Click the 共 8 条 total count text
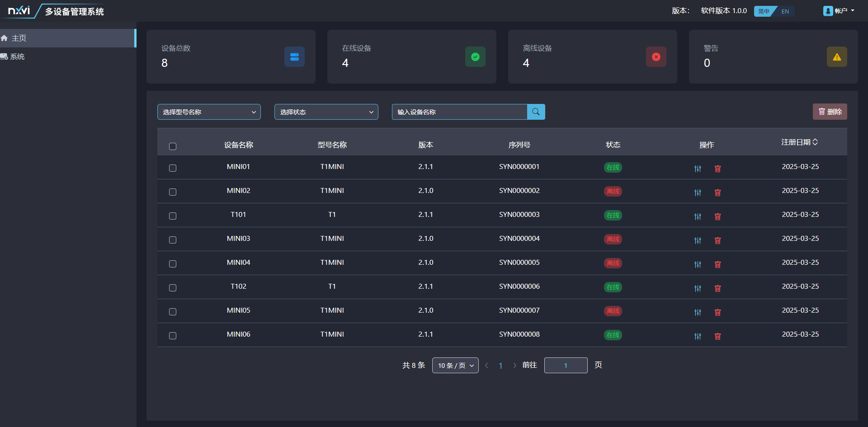This screenshot has width=868, height=427. pos(414,366)
